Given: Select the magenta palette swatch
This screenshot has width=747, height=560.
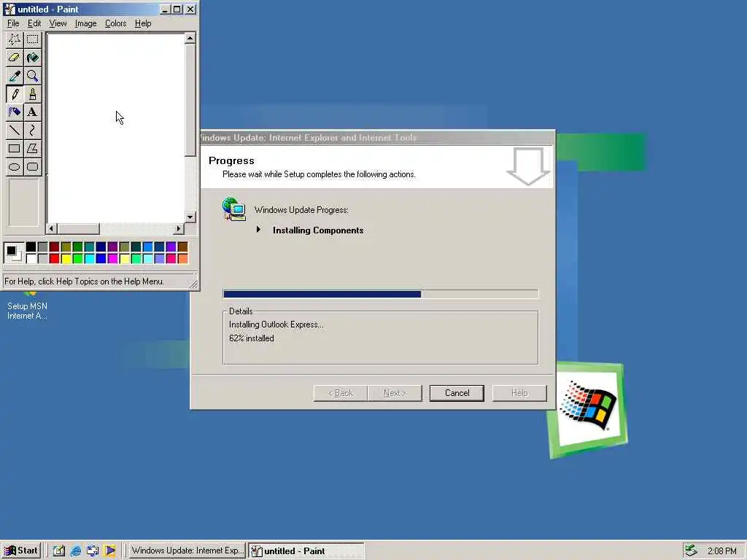Looking at the screenshot, I should [112, 259].
